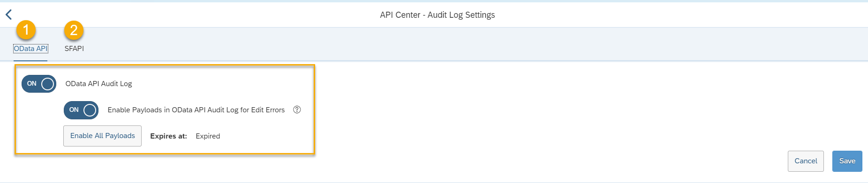868x183 pixels.
Task: Click the 'Enable Payloads in OData API Audit Log' label
Action: pos(196,110)
